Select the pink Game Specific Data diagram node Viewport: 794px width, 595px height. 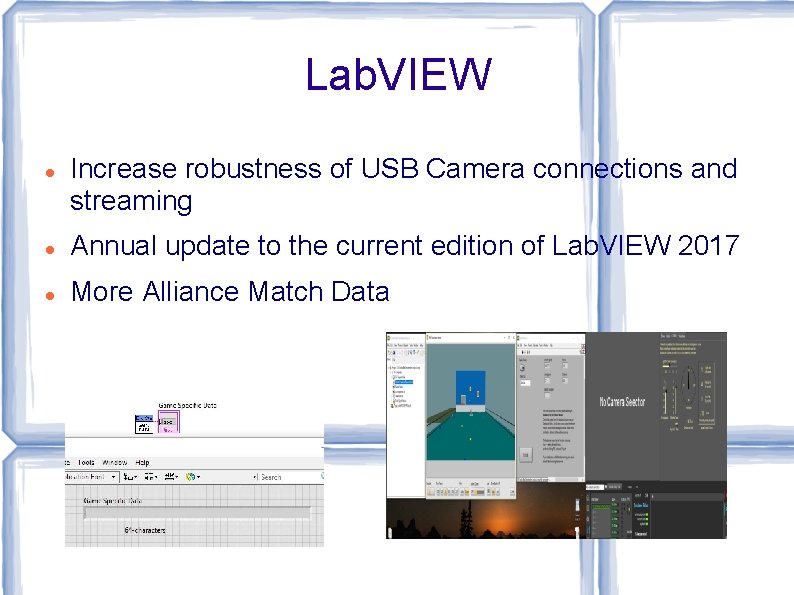coord(169,422)
